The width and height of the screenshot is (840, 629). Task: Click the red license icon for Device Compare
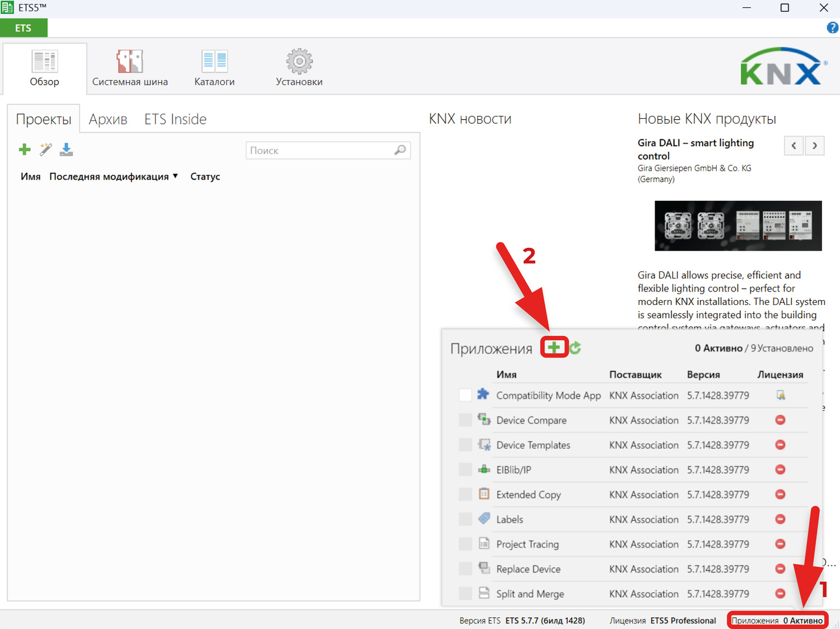[x=780, y=420]
